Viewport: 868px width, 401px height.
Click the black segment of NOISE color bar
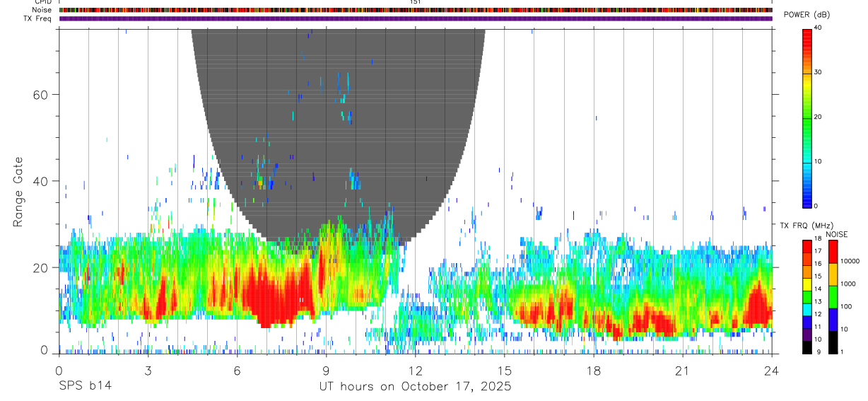(833, 342)
